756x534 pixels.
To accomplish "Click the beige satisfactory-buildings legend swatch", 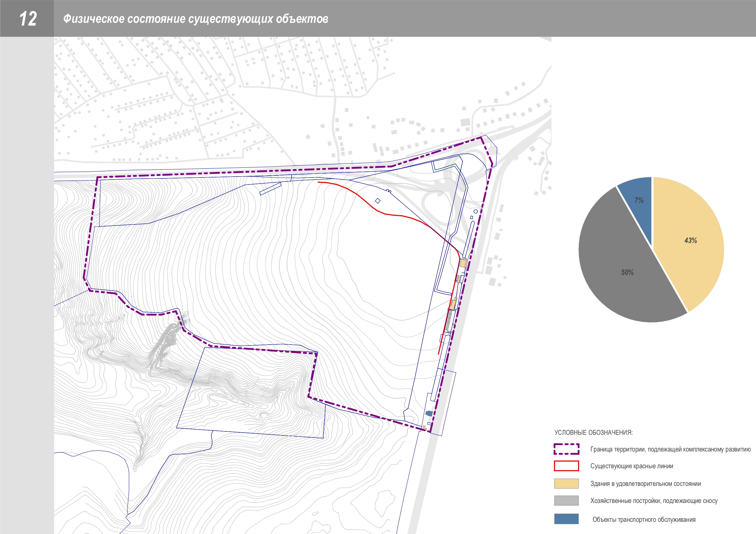I will (x=566, y=483).
